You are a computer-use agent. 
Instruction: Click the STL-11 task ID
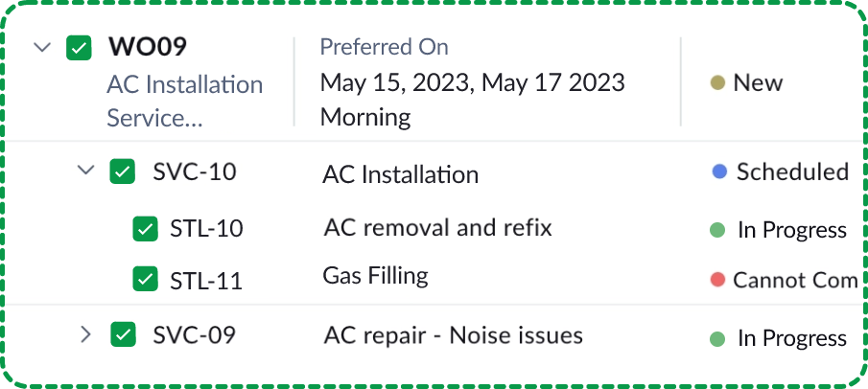(x=206, y=281)
